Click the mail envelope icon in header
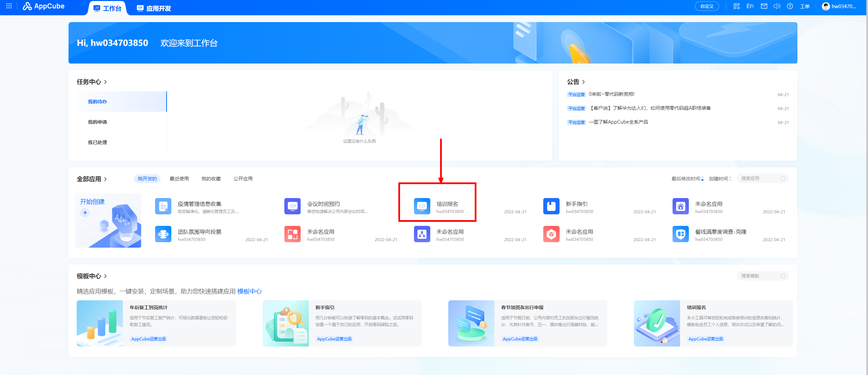868x375 pixels. pyautogui.click(x=764, y=6)
